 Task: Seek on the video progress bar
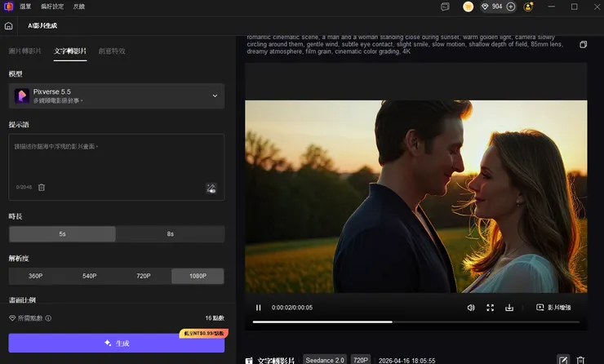point(416,322)
